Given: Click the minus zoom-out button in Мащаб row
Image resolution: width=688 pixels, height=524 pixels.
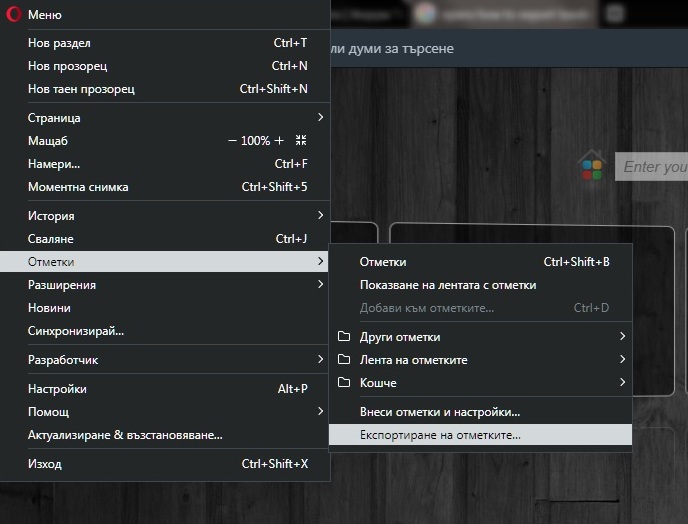Looking at the screenshot, I should tap(232, 141).
